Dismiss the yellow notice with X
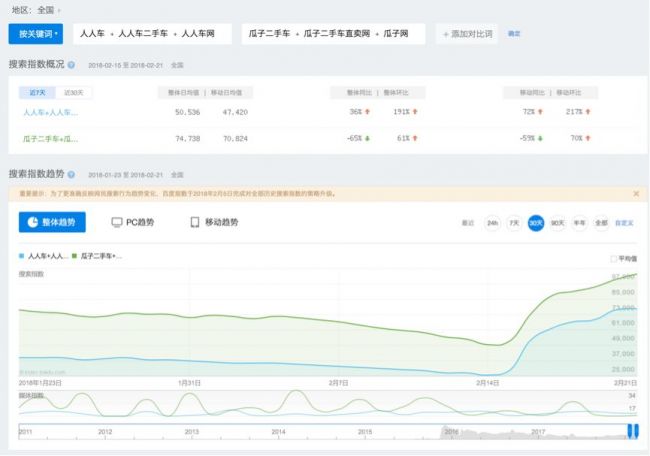Screen dimensions: 650x456 click(x=636, y=194)
